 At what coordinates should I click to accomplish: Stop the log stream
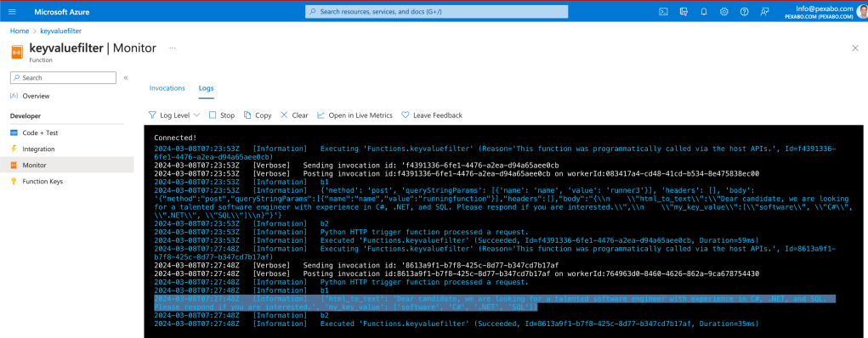[x=221, y=115]
